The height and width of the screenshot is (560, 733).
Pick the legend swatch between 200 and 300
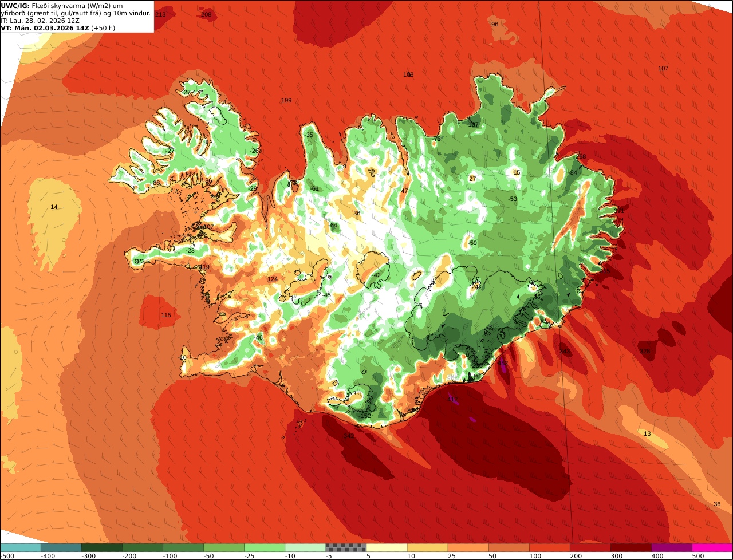590,547
